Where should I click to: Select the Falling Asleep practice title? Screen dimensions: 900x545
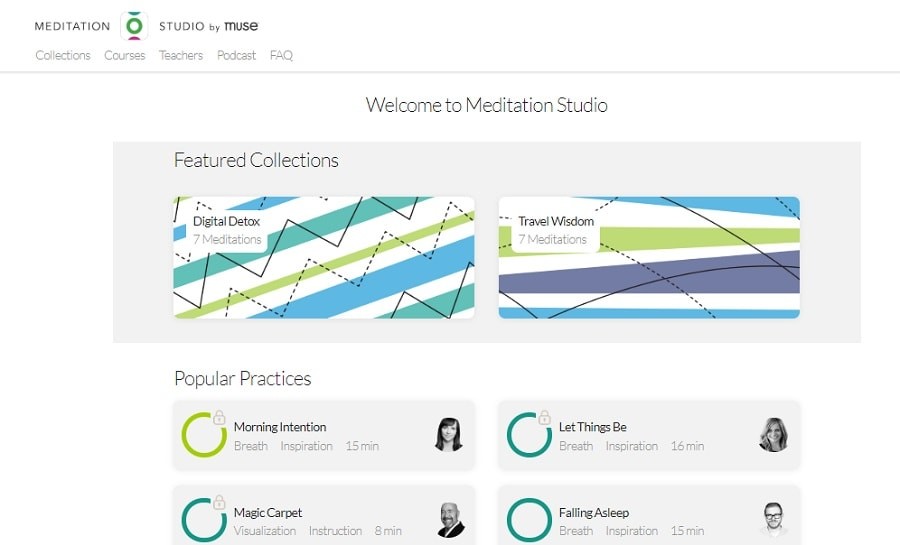click(x=594, y=512)
